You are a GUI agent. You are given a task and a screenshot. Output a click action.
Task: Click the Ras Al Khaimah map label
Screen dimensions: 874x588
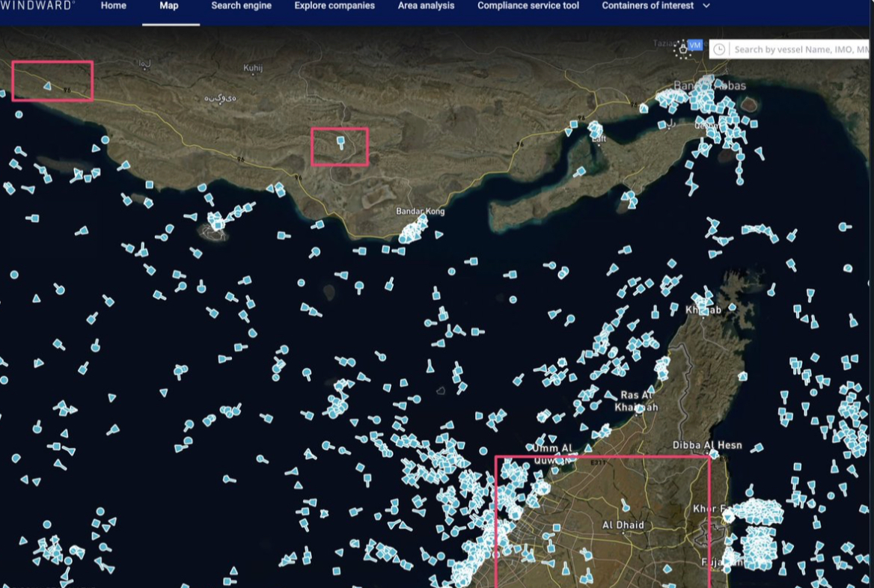pos(636,401)
